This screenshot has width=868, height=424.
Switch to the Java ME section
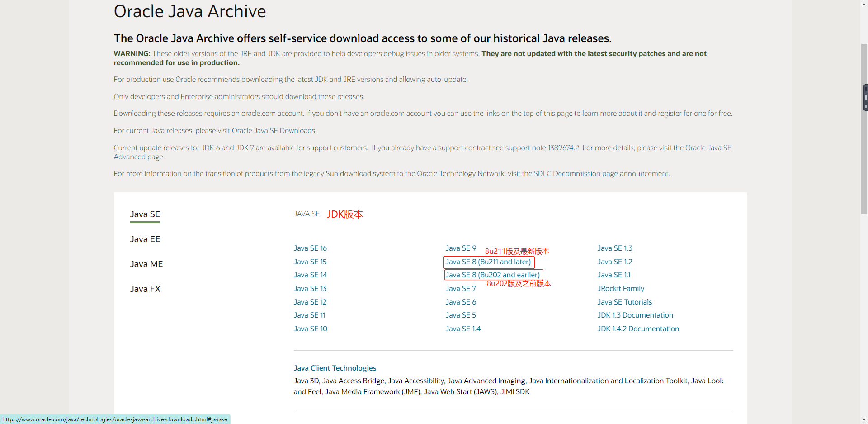click(x=146, y=264)
